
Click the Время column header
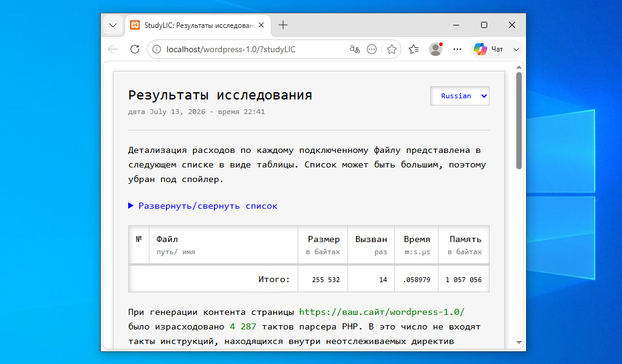pyautogui.click(x=417, y=244)
